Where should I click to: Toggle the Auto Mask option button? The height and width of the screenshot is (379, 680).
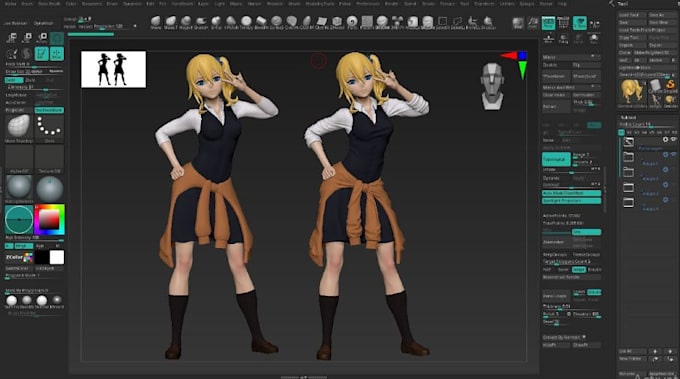pos(571,193)
